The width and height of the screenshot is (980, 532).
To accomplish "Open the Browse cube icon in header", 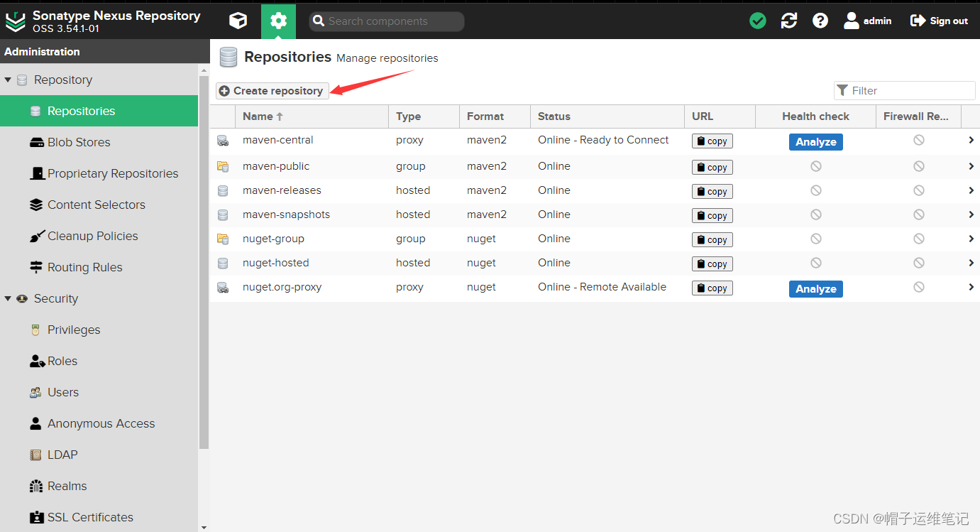I will (238, 21).
